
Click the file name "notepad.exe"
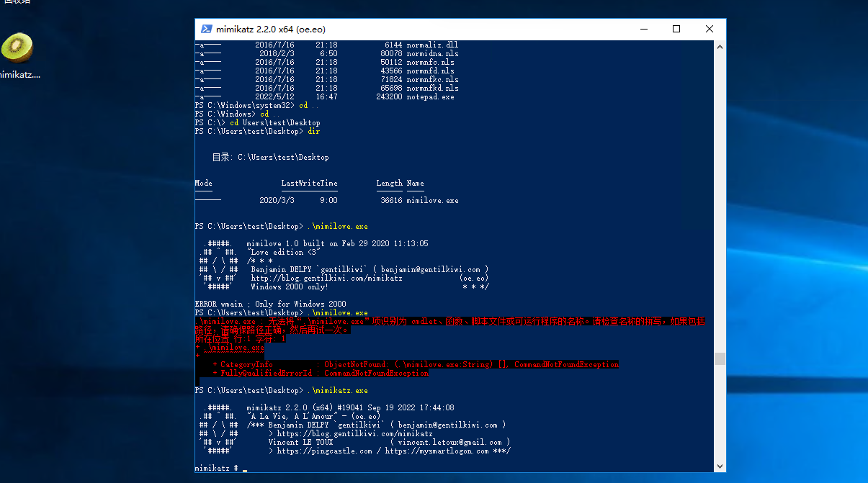coord(430,96)
